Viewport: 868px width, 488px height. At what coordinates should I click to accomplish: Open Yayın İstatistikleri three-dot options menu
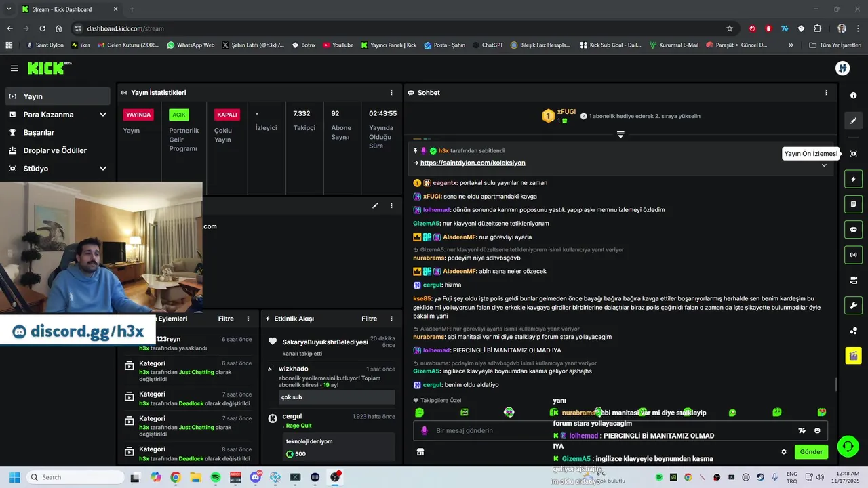coord(391,93)
